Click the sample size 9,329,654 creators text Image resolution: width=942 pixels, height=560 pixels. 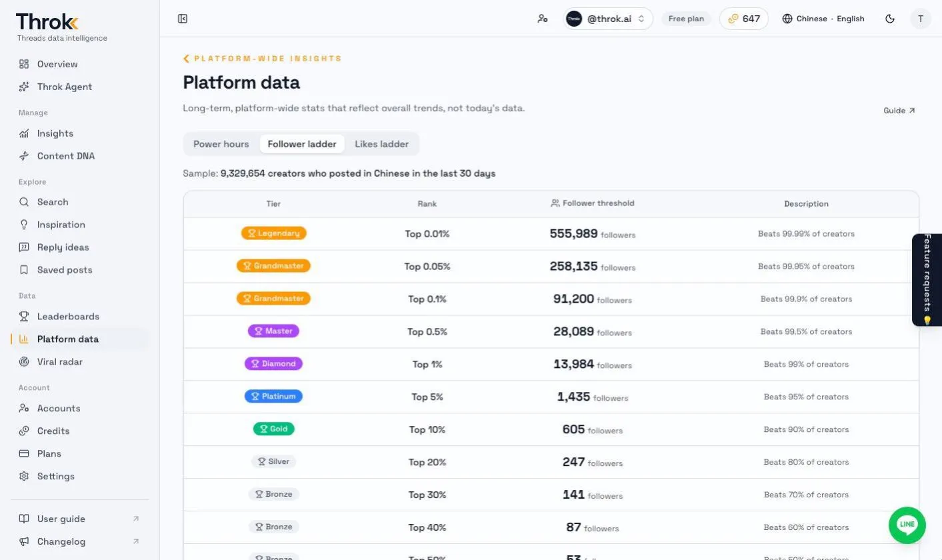(x=358, y=173)
